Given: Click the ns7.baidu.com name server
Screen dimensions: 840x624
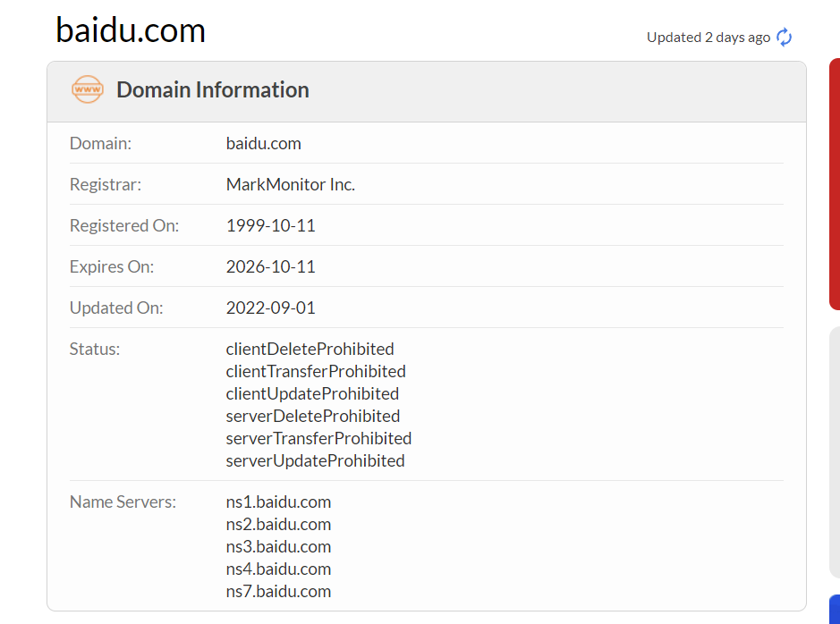Looking at the screenshot, I should 278,591.
